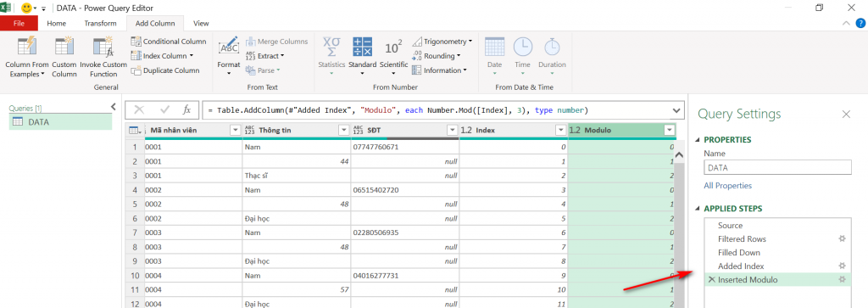Click the Time clock icon
Screen dimensions: 868x308
point(522,47)
